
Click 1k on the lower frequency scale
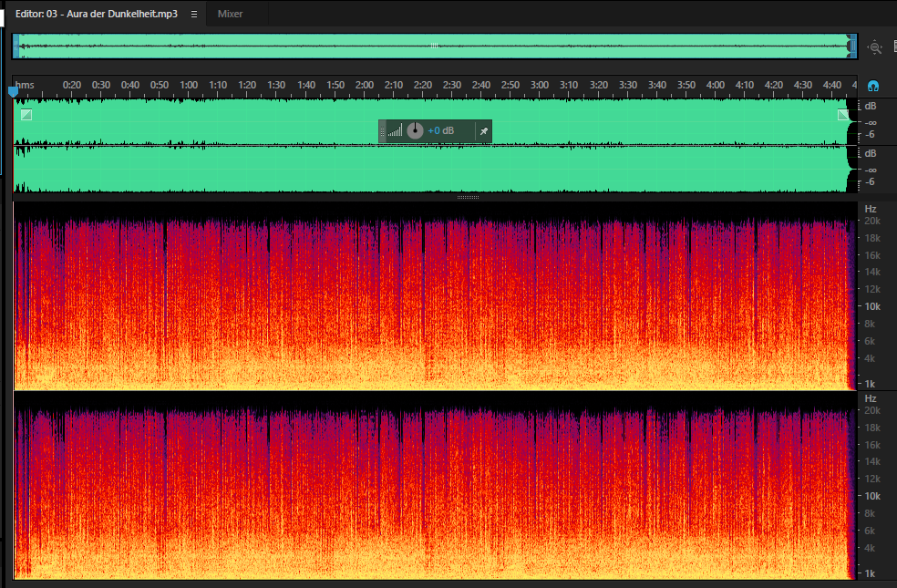[871, 573]
